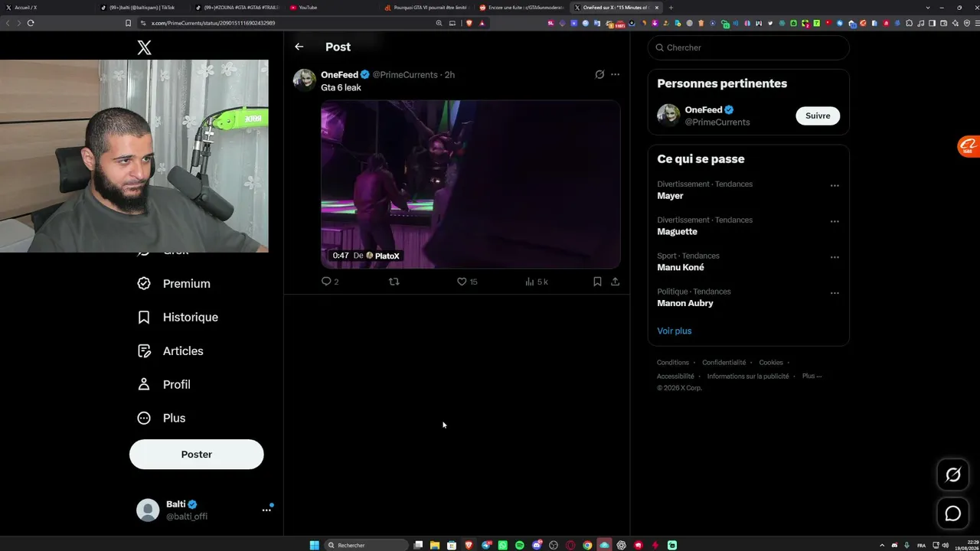980x551 pixels.
Task: Open OneFeed avatar on the post
Action: point(304,80)
